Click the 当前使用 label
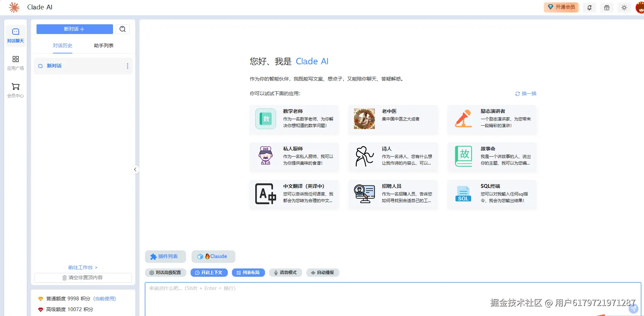The width and height of the screenshot is (644, 316). [x=105, y=299]
